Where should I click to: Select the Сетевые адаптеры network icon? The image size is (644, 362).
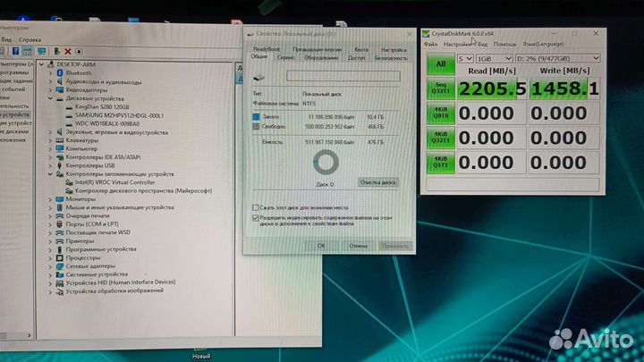[x=60, y=266]
